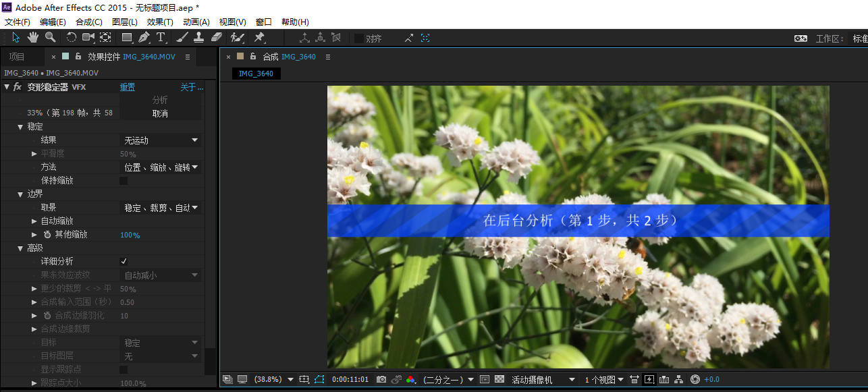Expand the 自动缩放 property group
Screen dimensions: 868x392
pyautogui.click(x=34, y=221)
